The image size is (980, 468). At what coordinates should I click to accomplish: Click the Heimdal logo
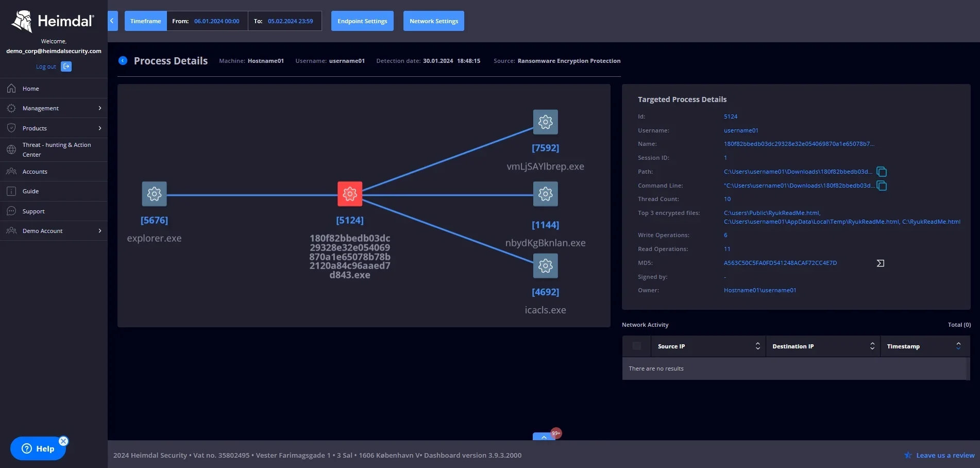point(53,21)
